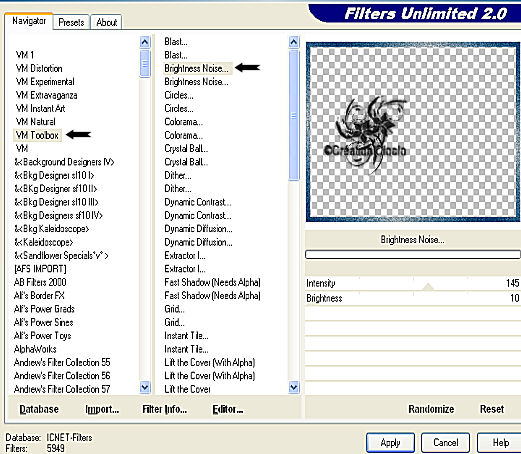Select VM Toolbox category
521x454 pixels.
(37, 135)
